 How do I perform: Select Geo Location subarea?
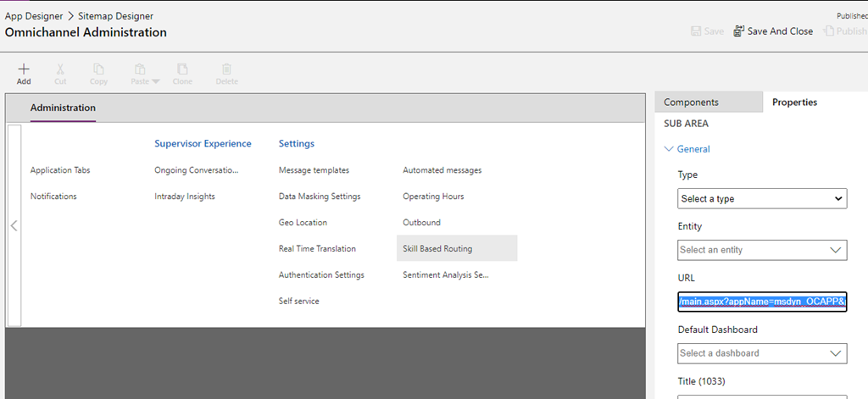point(303,223)
